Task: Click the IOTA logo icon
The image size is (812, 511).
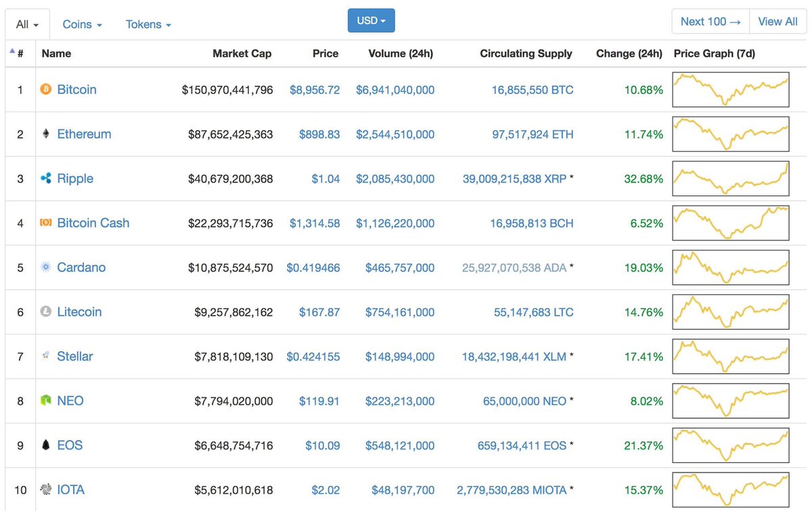Action: pos(46,489)
